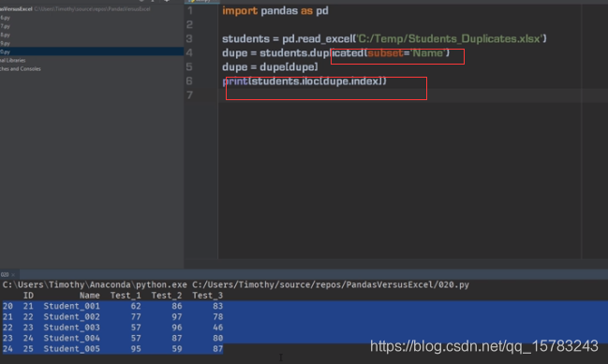Open the file ending in 9.py in project tree

click(5, 43)
